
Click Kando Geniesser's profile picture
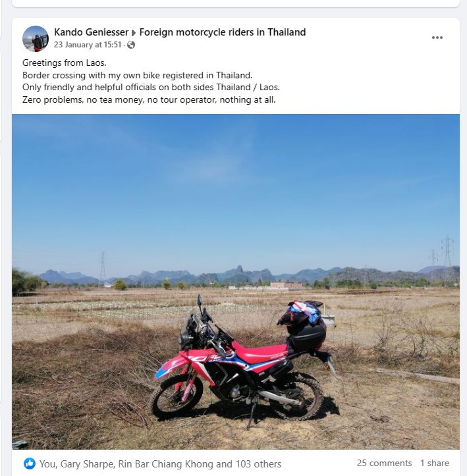click(x=36, y=39)
